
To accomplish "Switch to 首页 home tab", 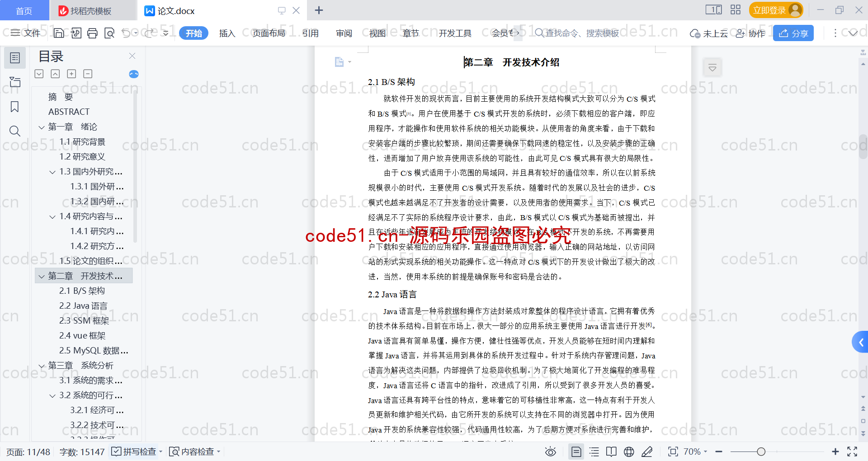I will tap(24, 10).
